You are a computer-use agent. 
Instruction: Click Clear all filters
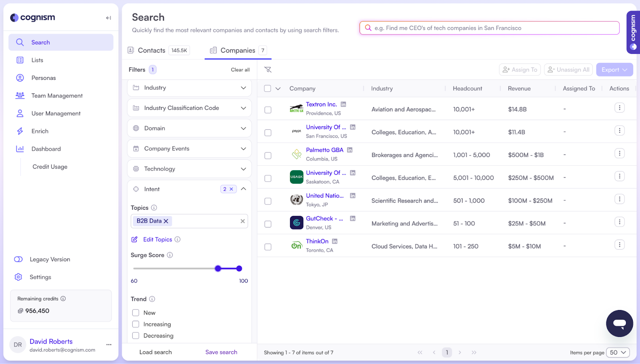tap(240, 70)
